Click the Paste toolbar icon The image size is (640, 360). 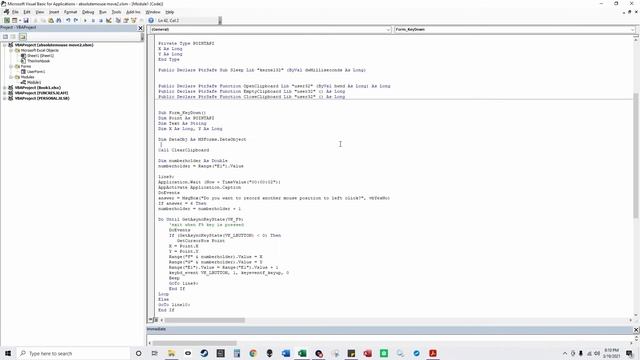click(51, 20)
